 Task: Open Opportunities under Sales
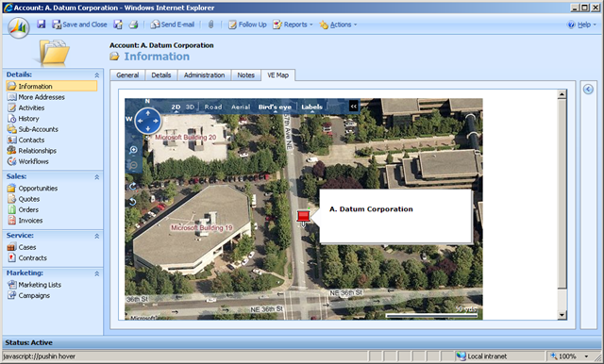(32, 189)
